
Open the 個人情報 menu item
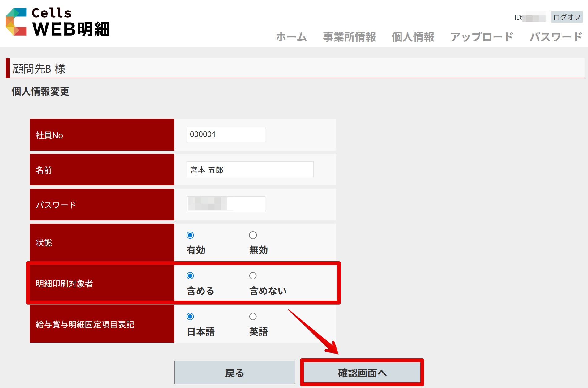tap(413, 37)
